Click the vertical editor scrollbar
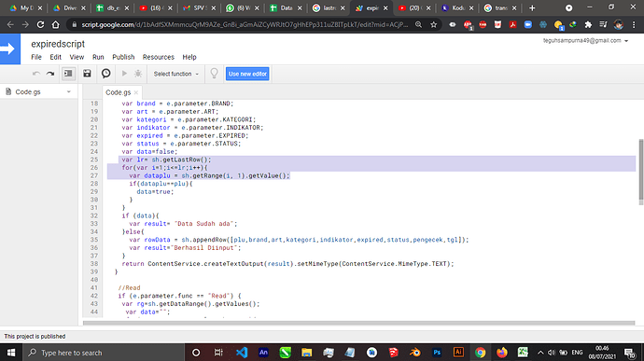 click(640, 172)
